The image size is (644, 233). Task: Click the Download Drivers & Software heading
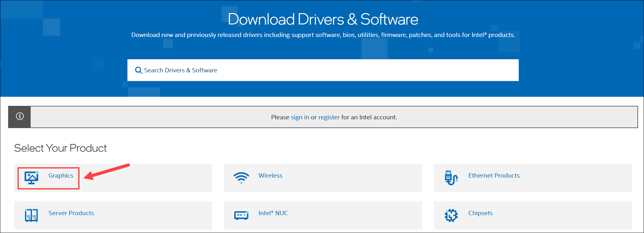click(323, 19)
